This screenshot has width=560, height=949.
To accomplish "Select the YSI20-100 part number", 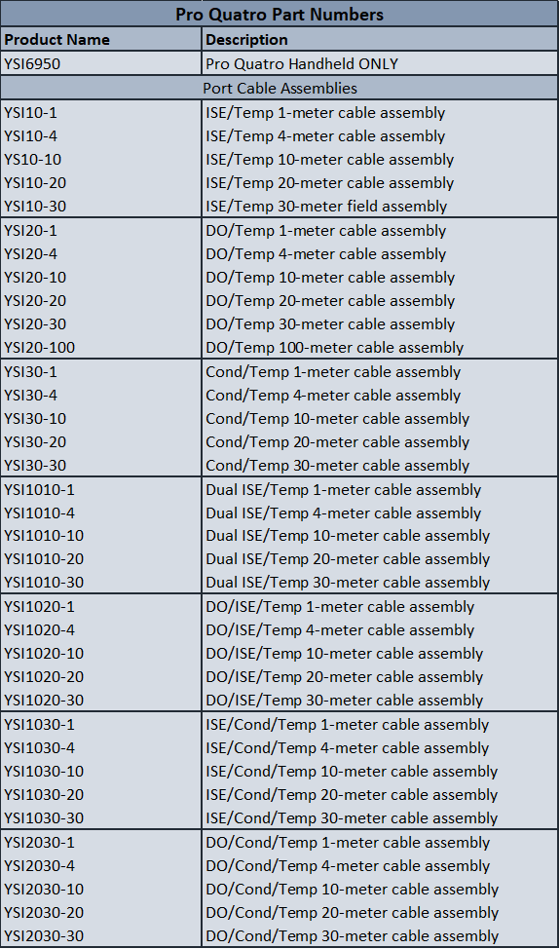I will coord(39,348).
